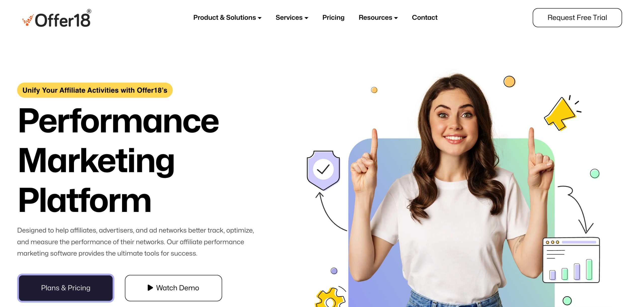This screenshot has height=307, width=644.
Task: Open the Contact menu item
Action: [x=425, y=18]
